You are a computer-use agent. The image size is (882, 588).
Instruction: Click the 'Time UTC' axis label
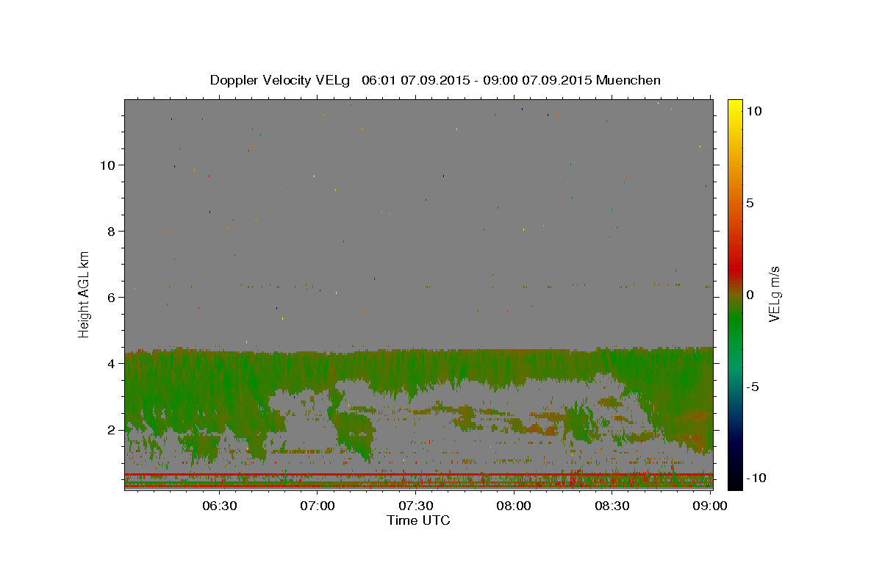[418, 520]
